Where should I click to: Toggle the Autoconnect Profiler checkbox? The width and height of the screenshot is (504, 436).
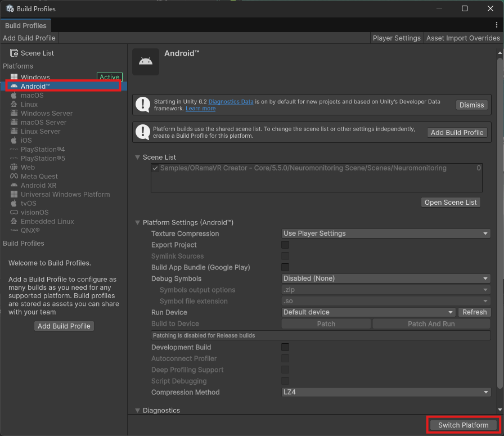(285, 358)
